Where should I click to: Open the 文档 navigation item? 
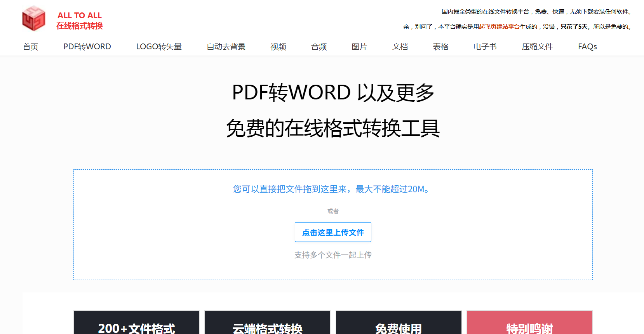(400, 47)
